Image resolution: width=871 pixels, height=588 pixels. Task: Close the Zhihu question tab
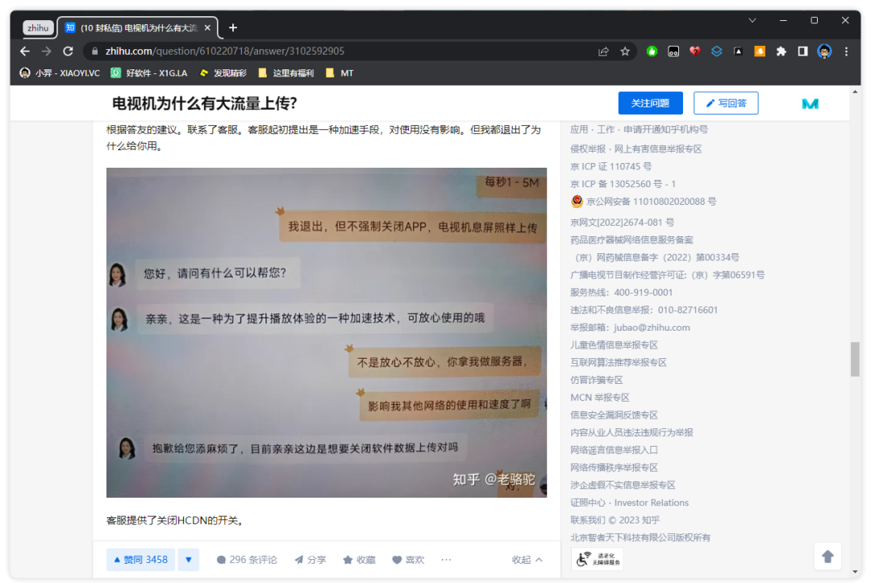(x=207, y=27)
